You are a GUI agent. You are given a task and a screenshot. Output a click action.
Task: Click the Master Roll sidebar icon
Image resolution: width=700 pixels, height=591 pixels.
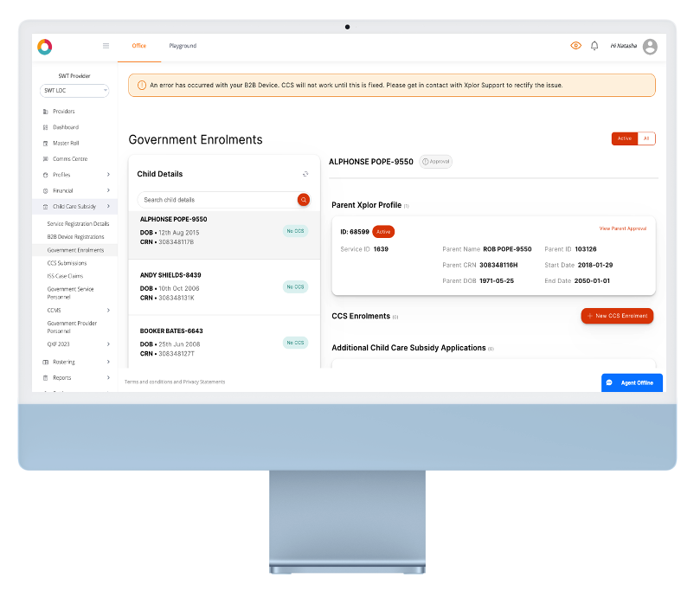pos(45,143)
